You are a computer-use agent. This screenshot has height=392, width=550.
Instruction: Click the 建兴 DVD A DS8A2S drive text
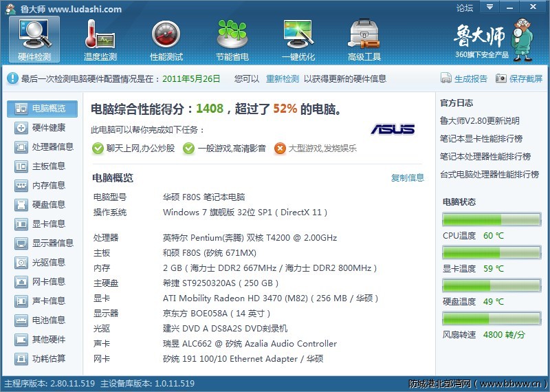point(225,329)
